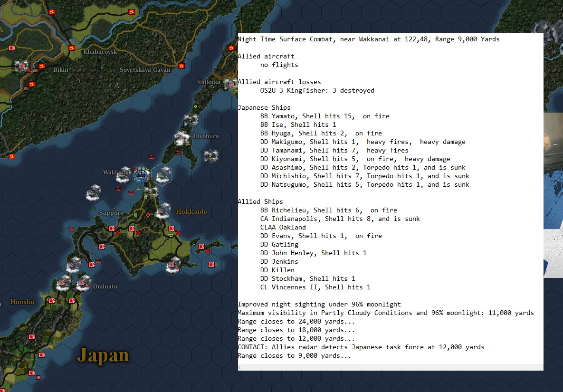Click the Ominato map label
This screenshot has width=563, height=392.
click(x=105, y=287)
